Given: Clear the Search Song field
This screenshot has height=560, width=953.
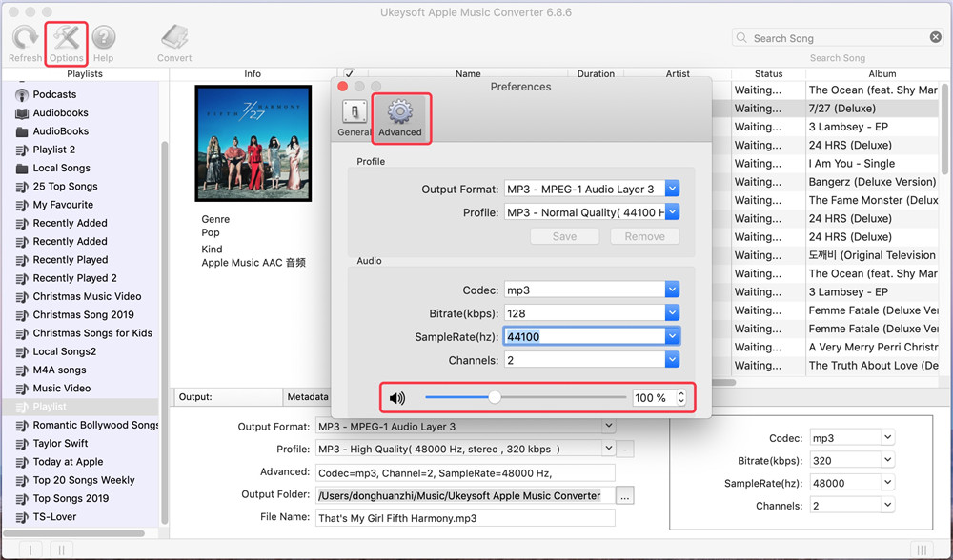Looking at the screenshot, I should [x=936, y=37].
